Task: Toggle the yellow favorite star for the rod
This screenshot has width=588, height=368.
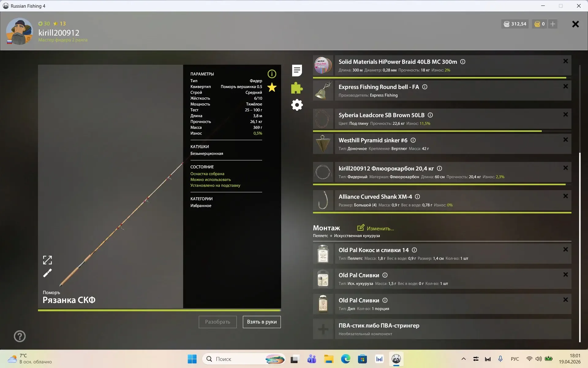Action: 272,87
